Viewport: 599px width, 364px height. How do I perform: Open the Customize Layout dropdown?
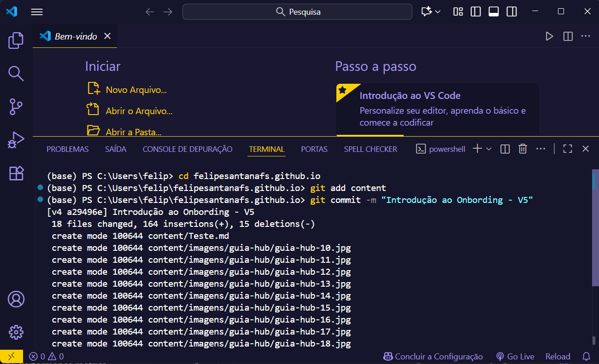click(x=458, y=12)
